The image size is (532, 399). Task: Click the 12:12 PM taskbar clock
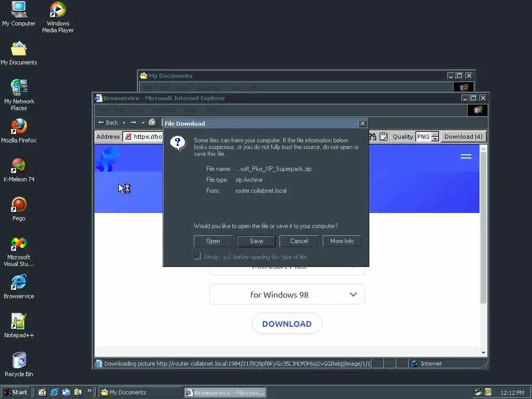coord(512,393)
